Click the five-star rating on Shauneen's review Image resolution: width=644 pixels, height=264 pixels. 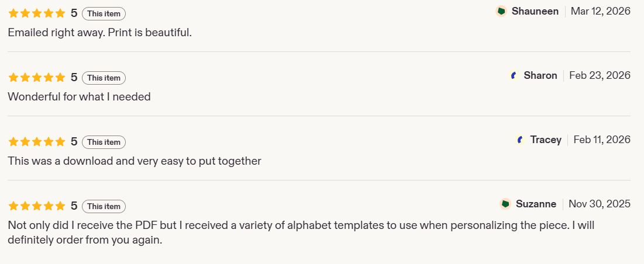pos(36,13)
